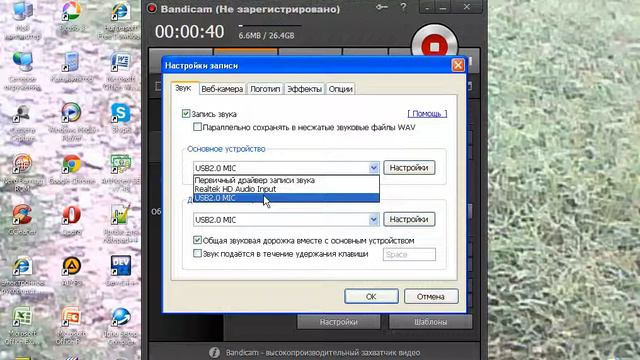Click the 00:00:40 recording timer
Viewport: 640px width, 360px height.
click(189, 32)
